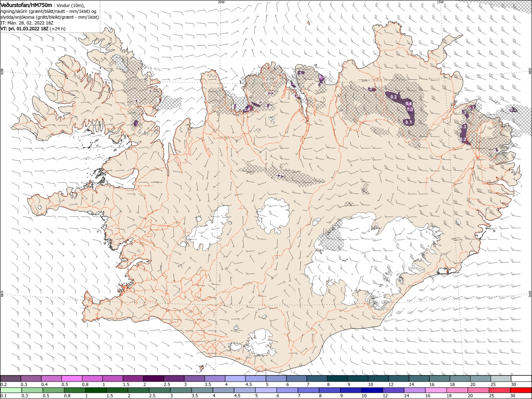Select the 'Vindur (10m)' label in the header
Viewport: 532px width, 399px height.
point(71,5)
